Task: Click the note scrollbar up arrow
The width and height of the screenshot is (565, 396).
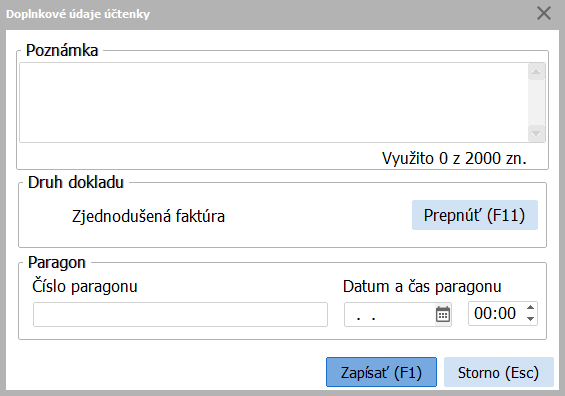Action: click(536, 71)
